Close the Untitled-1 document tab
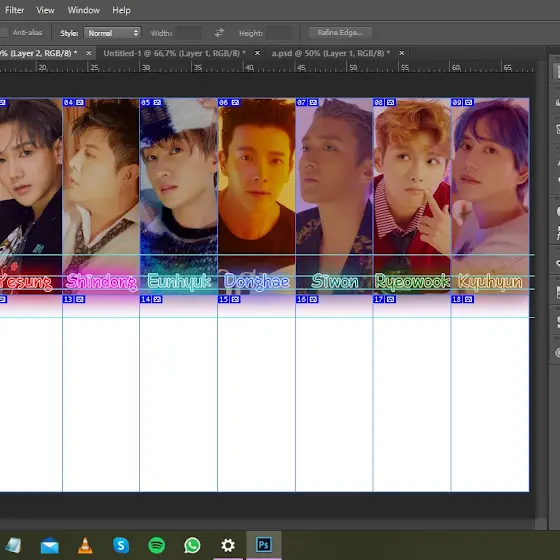 (257, 53)
